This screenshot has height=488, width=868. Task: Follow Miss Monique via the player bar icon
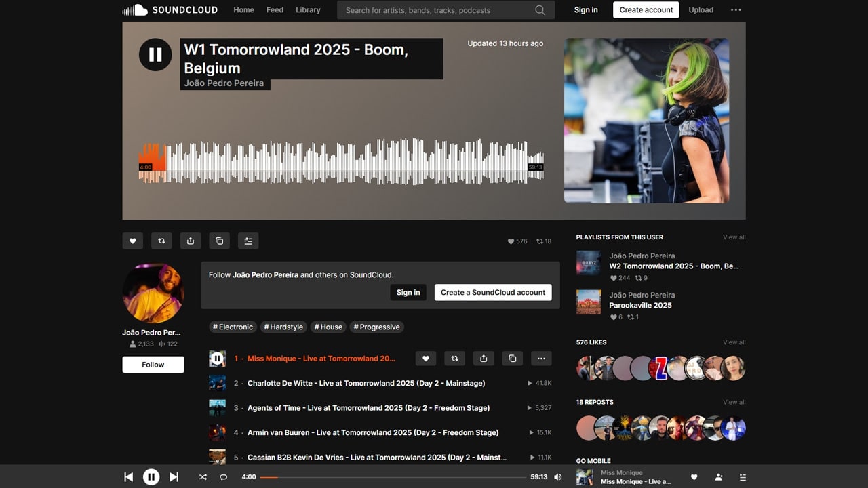(718, 476)
